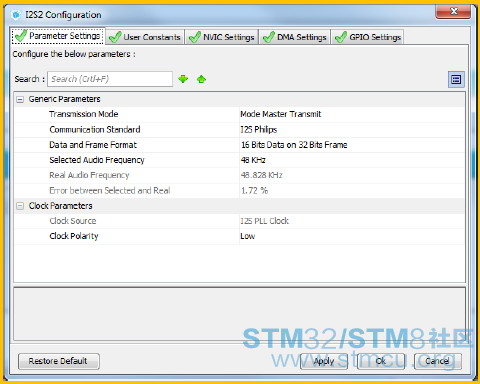Select the Clock Source label
The image size is (480, 384).
point(73,221)
